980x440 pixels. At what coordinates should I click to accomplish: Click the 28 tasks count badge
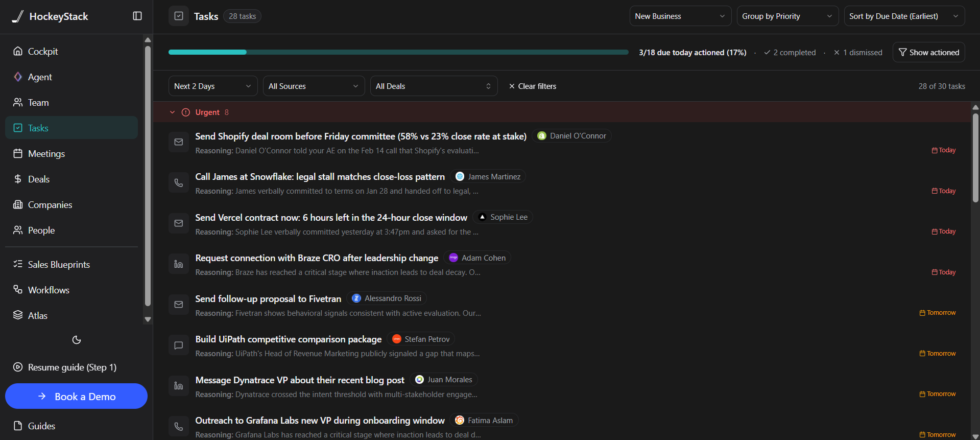(242, 16)
